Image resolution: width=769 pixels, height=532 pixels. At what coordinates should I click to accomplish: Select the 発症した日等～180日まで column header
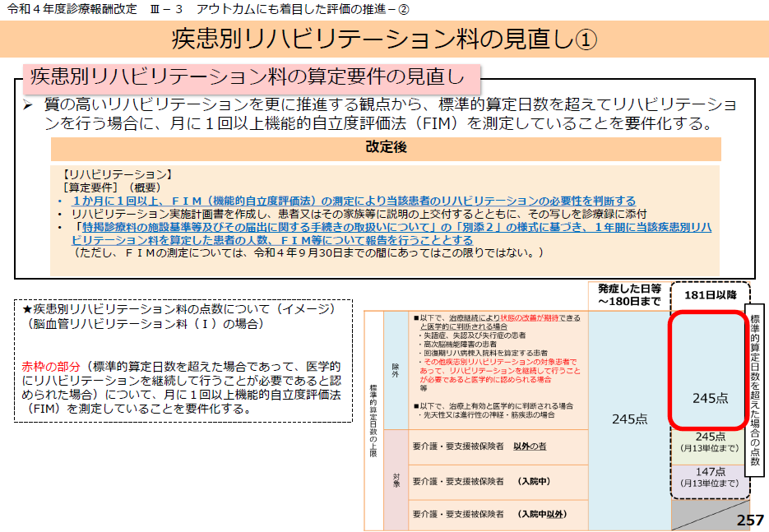(x=629, y=296)
